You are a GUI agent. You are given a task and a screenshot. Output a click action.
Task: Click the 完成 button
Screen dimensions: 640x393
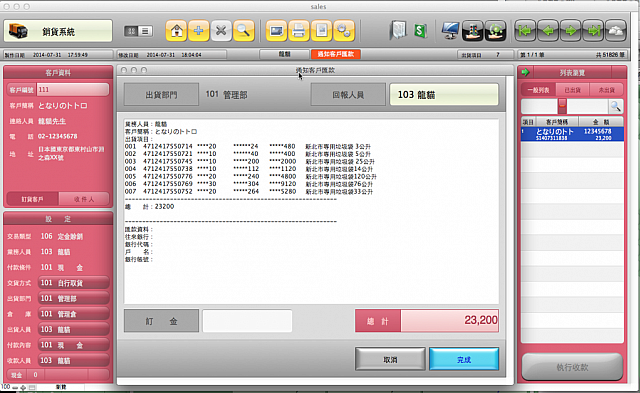click(x=464, y=360)
